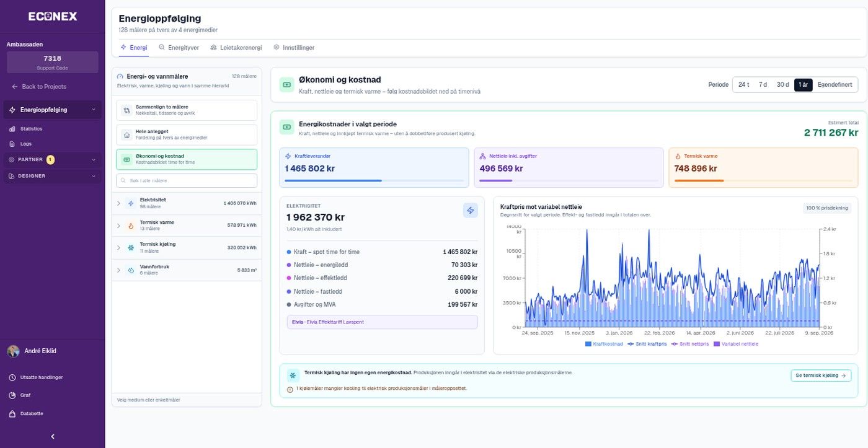868x448 pixels.
Task: Expand the Vannforbruk meter group
Action: point(118,270)
